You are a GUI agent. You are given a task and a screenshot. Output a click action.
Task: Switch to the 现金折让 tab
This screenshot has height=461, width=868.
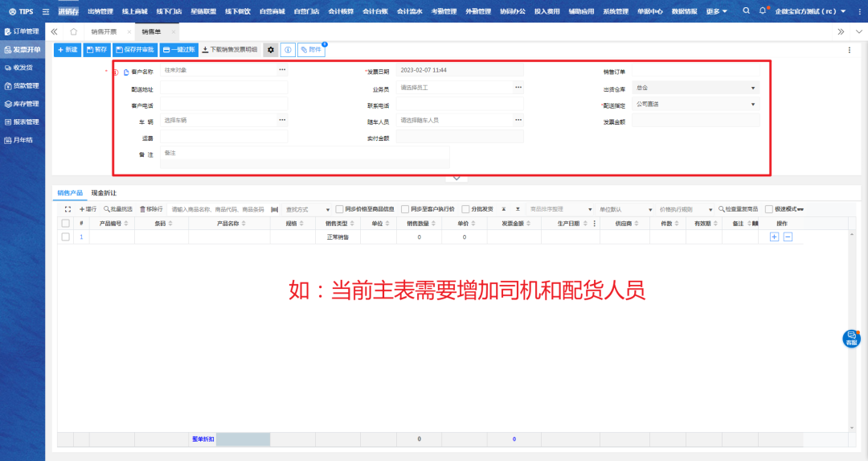(104, 193)
